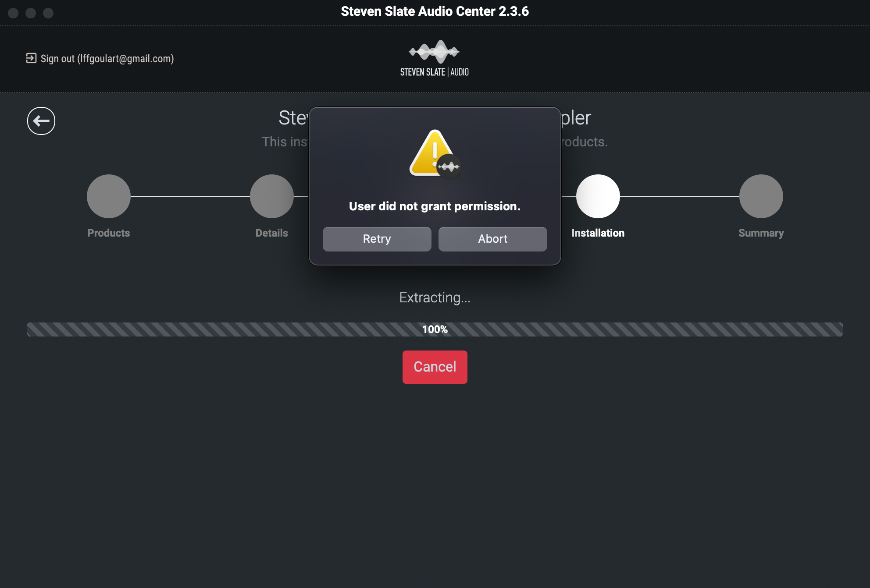Observe the extraction progress bar at 100%

434,328
